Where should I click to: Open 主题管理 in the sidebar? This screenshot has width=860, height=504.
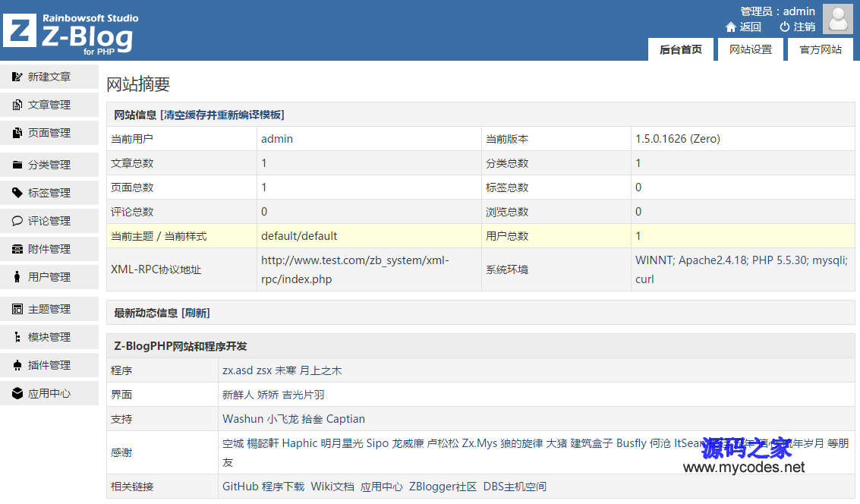tap(49, 309)
